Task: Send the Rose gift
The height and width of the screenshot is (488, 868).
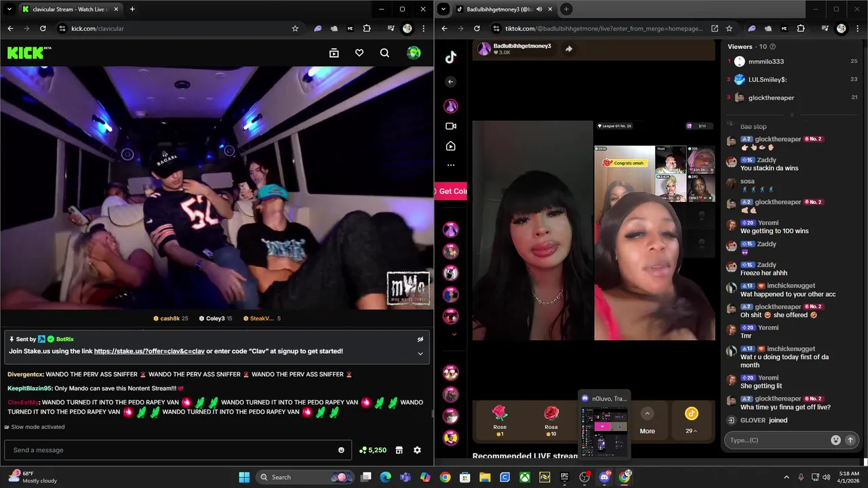Action: (x=500, y=420)
